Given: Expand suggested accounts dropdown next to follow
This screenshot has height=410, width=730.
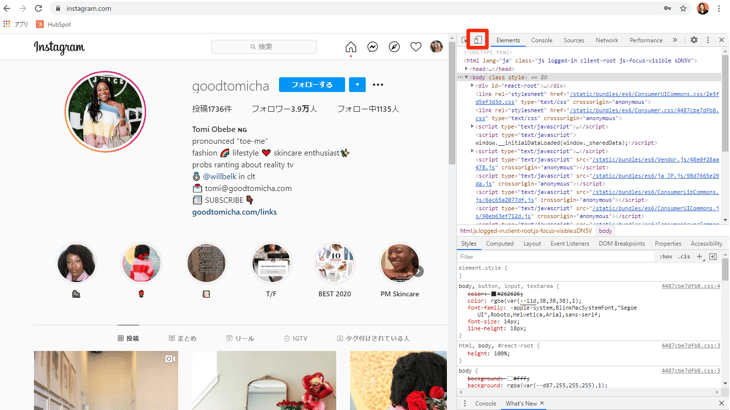Looking at the screenshot, I should click(x=357, y=85).
